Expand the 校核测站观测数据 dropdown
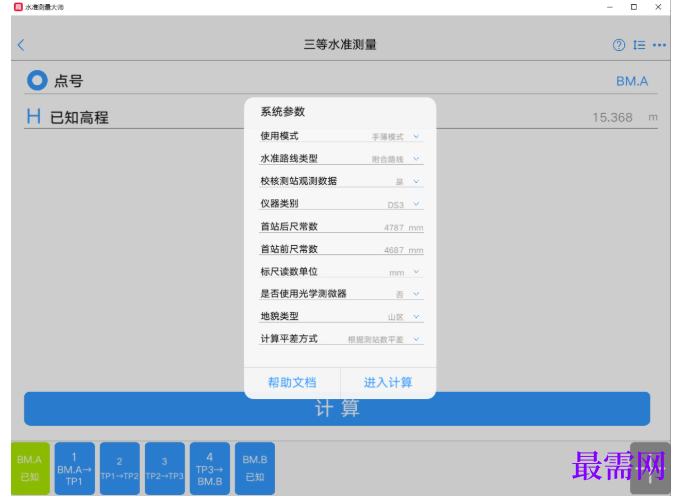Viewport: 684px width, 497px height. pos(416,182)
